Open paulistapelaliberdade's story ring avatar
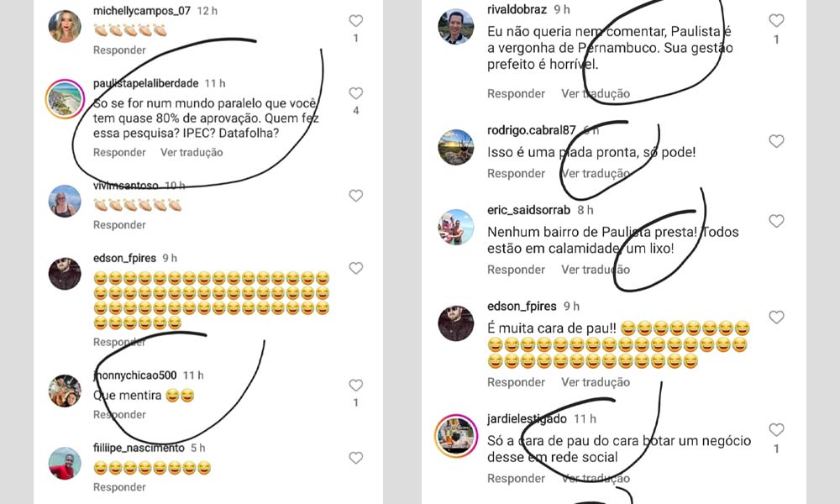 (x=65, y=98)
